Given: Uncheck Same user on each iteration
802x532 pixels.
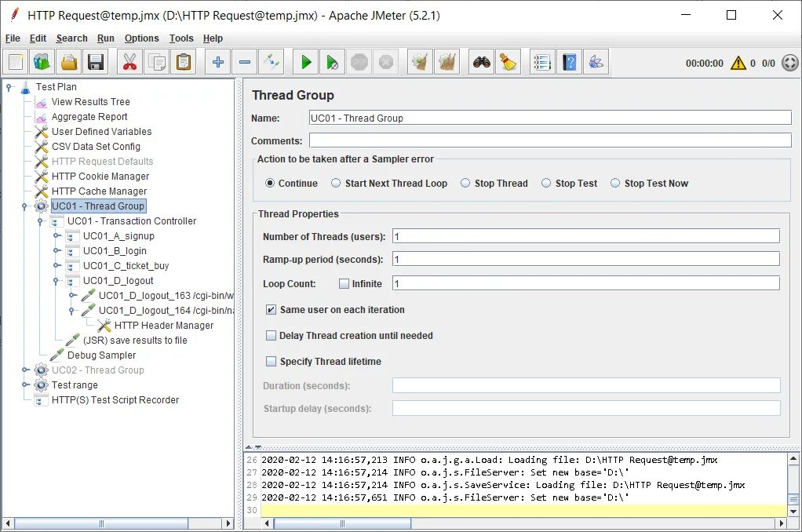Looking at the screenshot, I should click(271, 310).
